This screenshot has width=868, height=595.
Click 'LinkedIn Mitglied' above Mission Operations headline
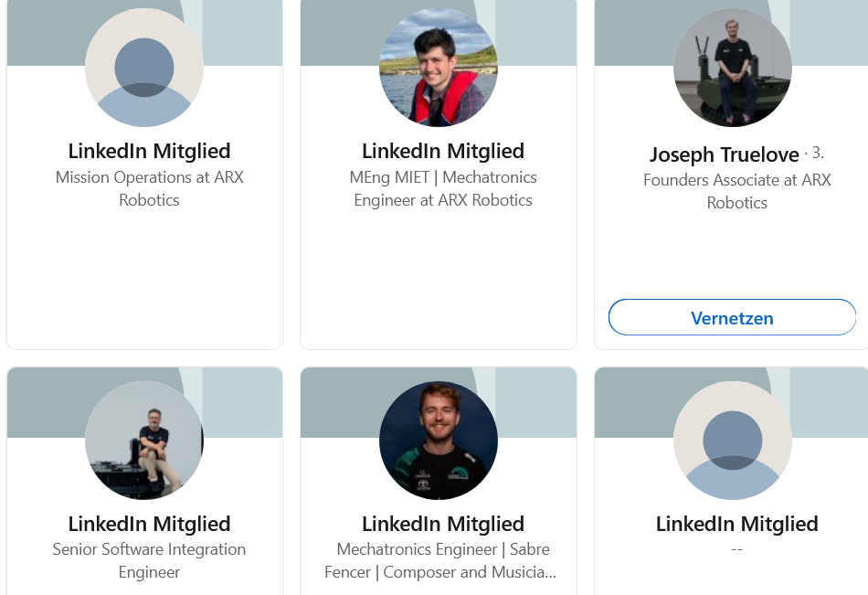point(149,151)
